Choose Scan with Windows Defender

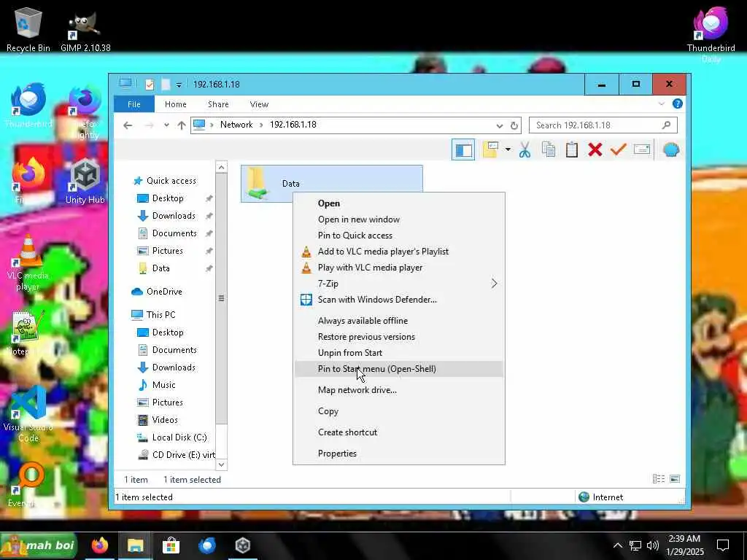point(399,300)
